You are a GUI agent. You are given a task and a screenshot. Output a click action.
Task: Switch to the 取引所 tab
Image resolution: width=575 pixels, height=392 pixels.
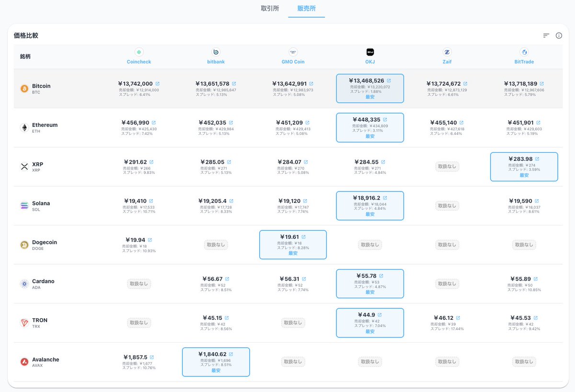(x=270, y=9)
